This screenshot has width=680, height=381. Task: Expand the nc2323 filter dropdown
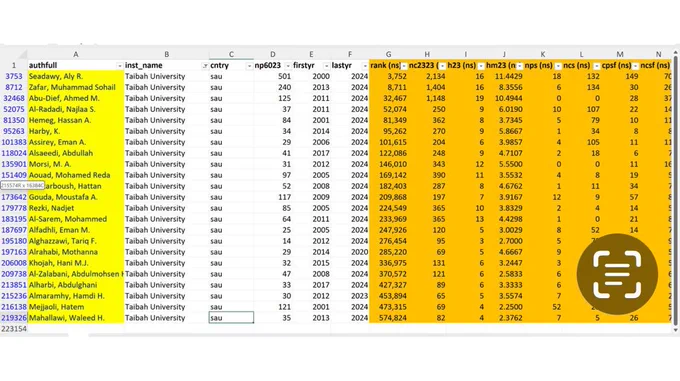442,66
